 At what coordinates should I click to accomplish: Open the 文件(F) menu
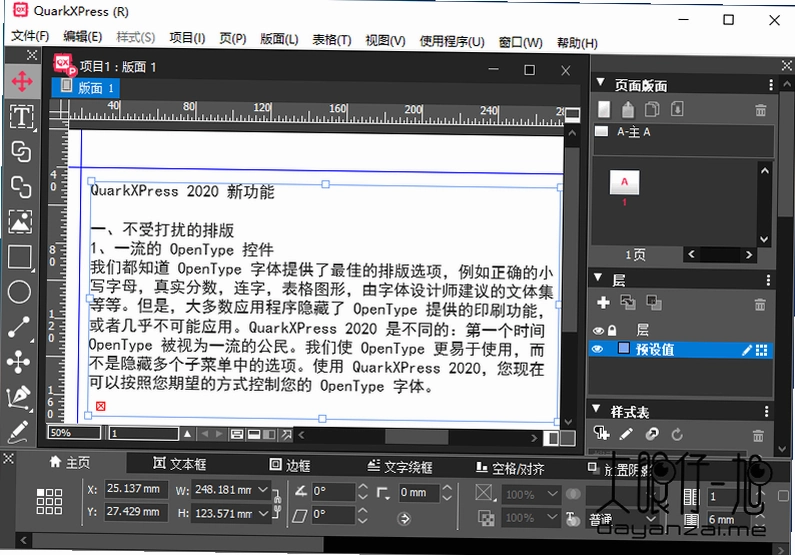click(30, 35)
